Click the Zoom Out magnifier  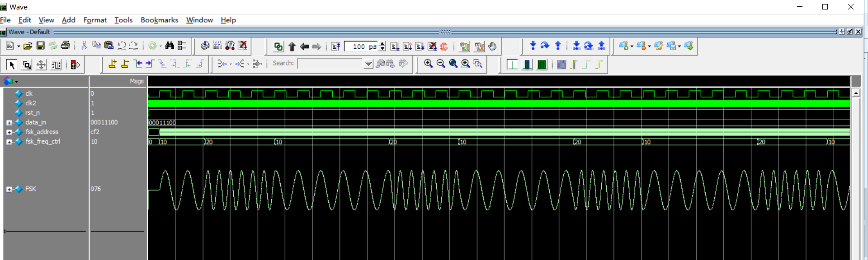(x=441, y=64)
